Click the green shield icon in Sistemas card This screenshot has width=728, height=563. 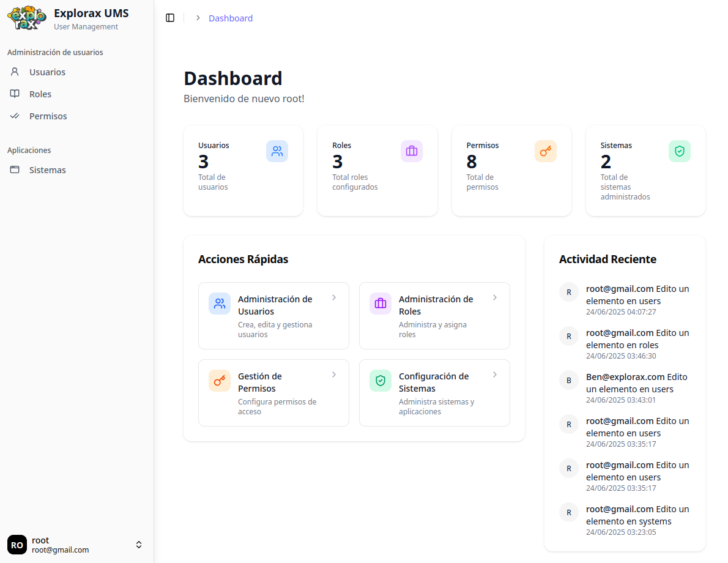pos(680,151)
